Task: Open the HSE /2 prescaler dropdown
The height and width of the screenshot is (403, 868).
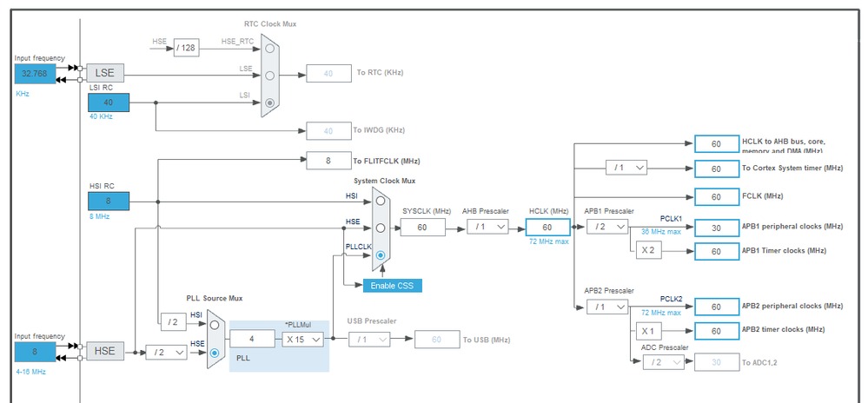Action: (167, 352)
